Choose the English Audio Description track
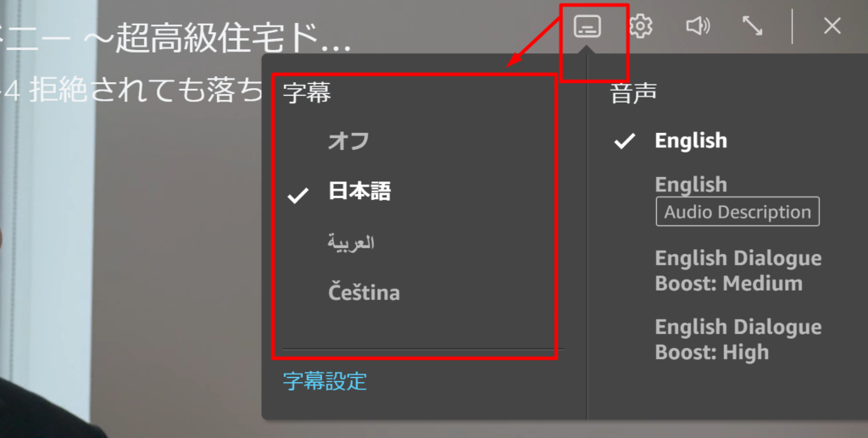Image resolution: width=868 pixels, height=438 pixels. click(x=691, y=184)
